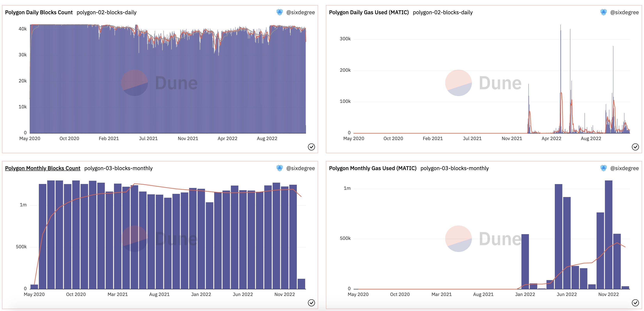
Task: Click the 300k axis label on Daily Gas Used
Action: 345,39
